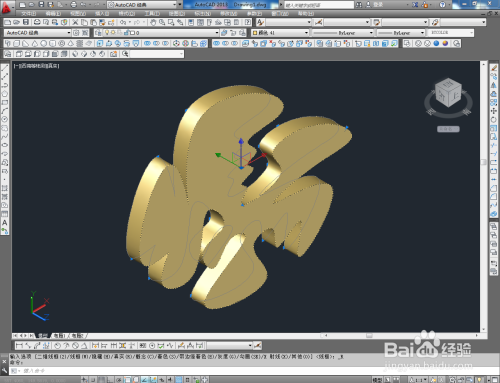500x383 pixels.
Task: Toggle layer 0 freeze sun icon
Action: 113,33
